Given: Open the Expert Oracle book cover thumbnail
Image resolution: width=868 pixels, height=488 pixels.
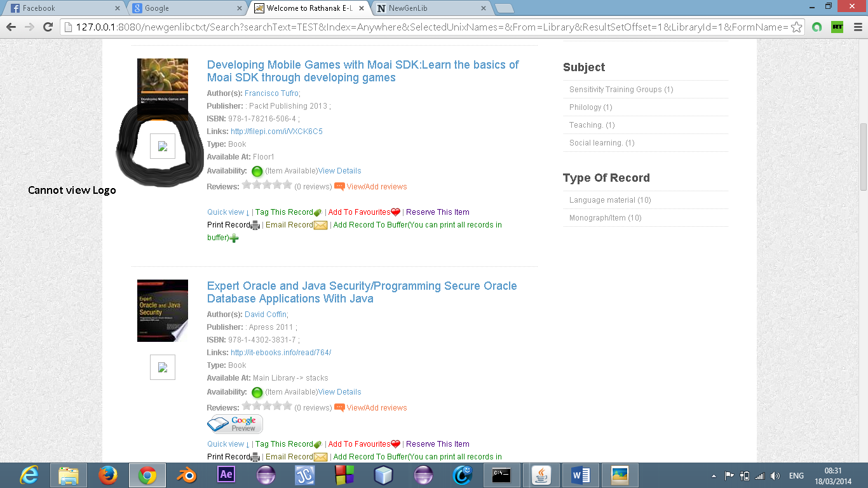Looking at the screenshot, I should [163, 311].
